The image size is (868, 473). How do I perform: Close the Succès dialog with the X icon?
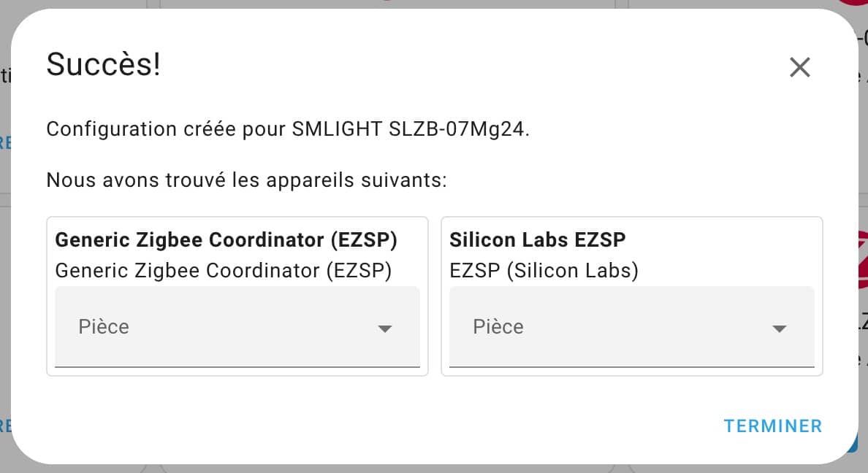[799, 67]
